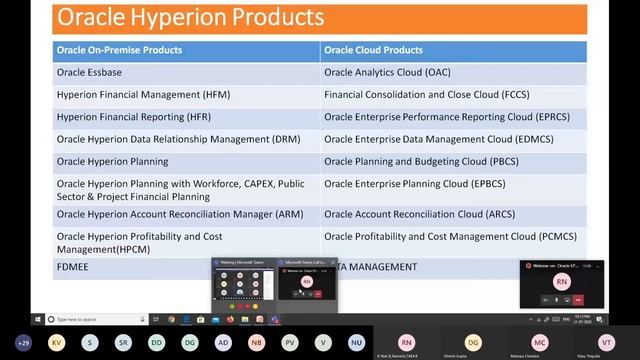Select the MC participant tile
Viewport: 640px width, 360px height.
coord(540,343)
